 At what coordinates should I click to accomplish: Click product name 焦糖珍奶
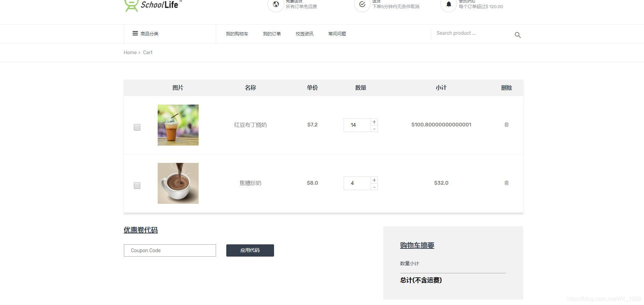coord(250,183)
